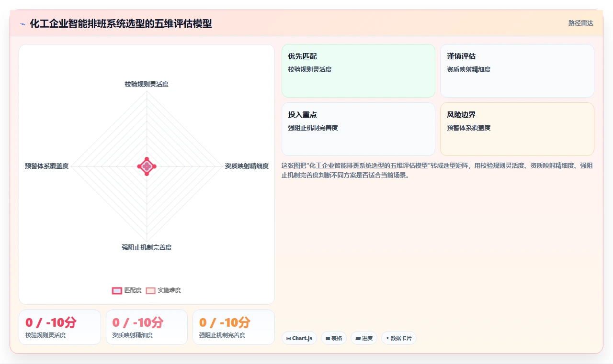
Task: Select the Chart.js tag
Action: tap(299, 338)
